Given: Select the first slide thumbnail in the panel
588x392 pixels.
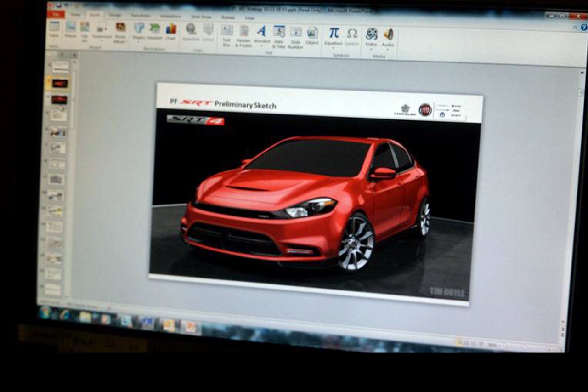Looking at the screenshot, I should [x=60, y=67].
